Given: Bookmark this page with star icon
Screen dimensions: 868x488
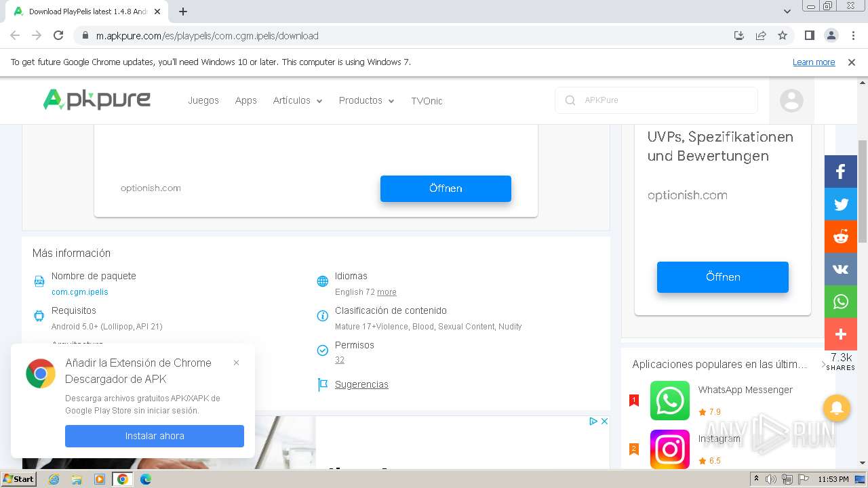Looking at the screenshot, I should coord(783,35).
